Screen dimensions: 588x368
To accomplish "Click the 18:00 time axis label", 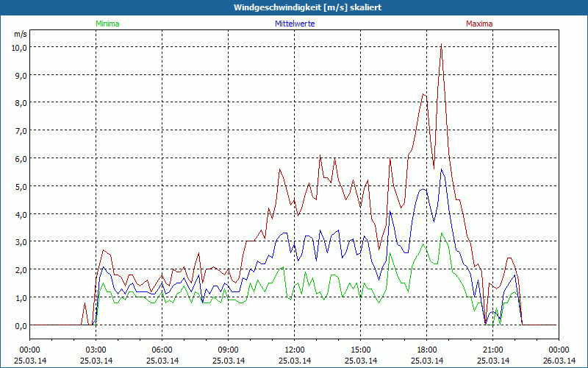I will pos(427,350).
